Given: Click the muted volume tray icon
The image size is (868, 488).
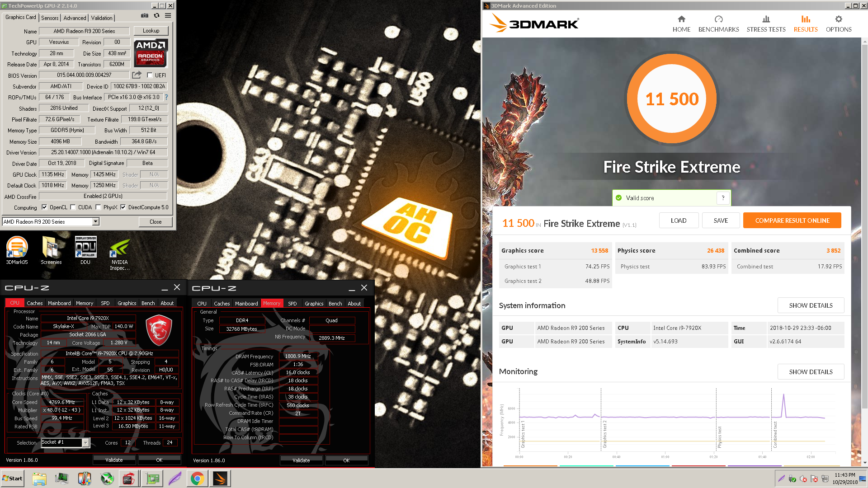Looking at the screenshot, I should pyautogui.click(x=803, y=479).
